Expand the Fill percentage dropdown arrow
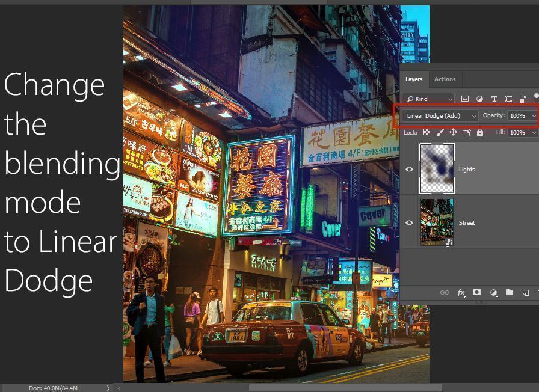Viewport: 539px width, 392px height. [x=534, y=132]
